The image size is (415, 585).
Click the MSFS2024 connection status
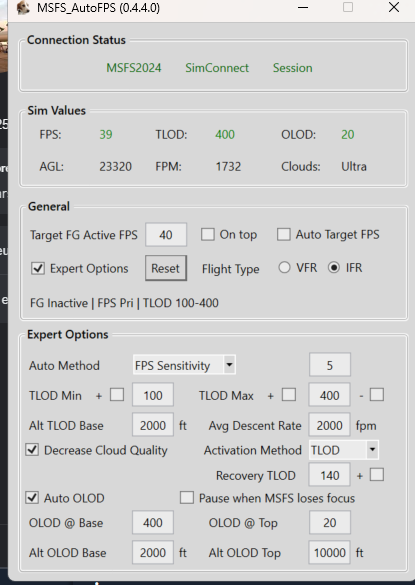pos(134,68)
